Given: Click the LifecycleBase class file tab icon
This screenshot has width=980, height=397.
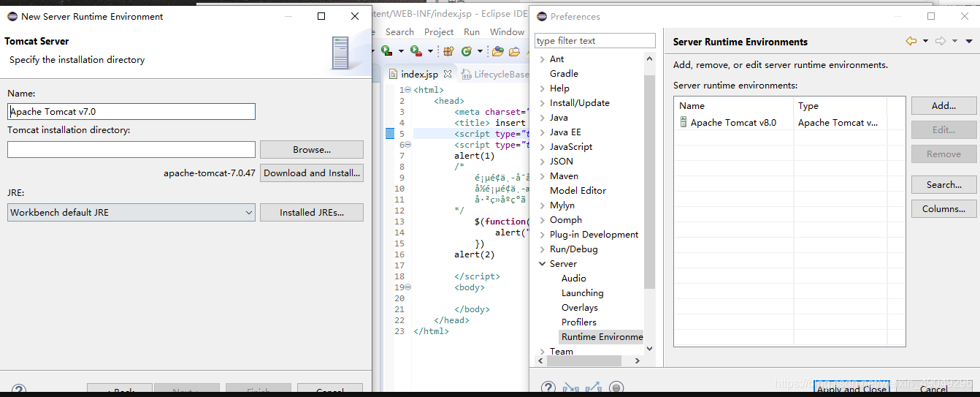Looking at the screenshot, I should pos(467,74).
